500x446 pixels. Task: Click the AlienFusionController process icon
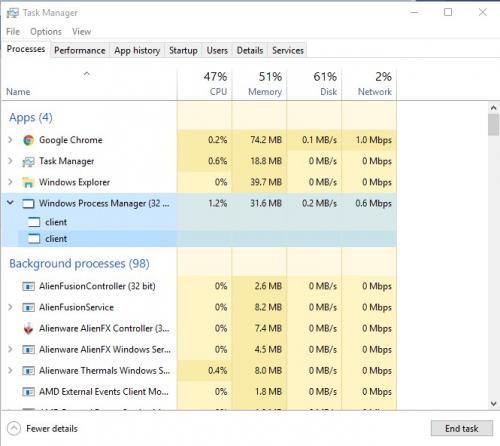pyautogui.click(x=28, y=286)
